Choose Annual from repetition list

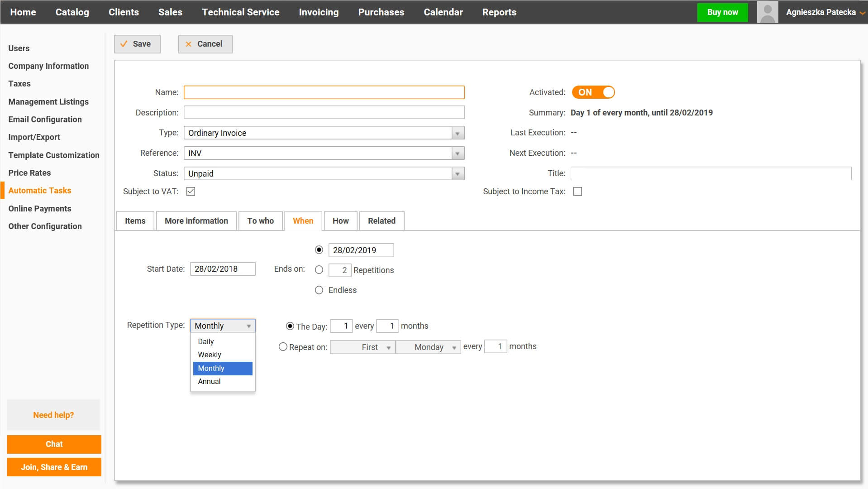223,381
